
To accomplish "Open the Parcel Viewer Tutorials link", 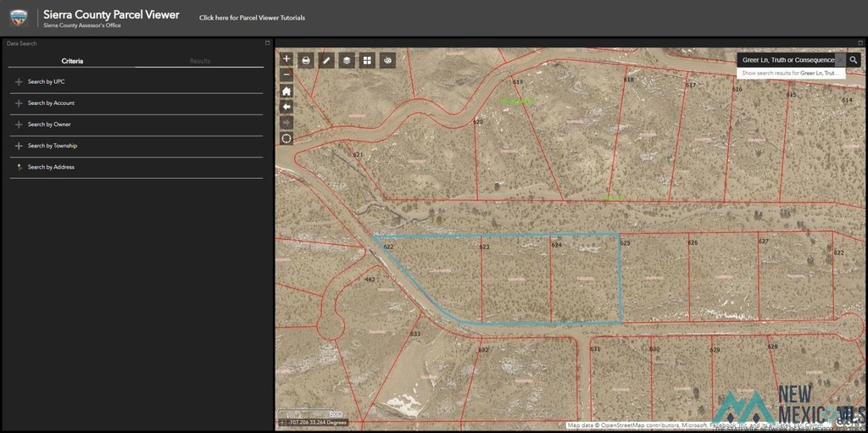I will click(252, 18).
